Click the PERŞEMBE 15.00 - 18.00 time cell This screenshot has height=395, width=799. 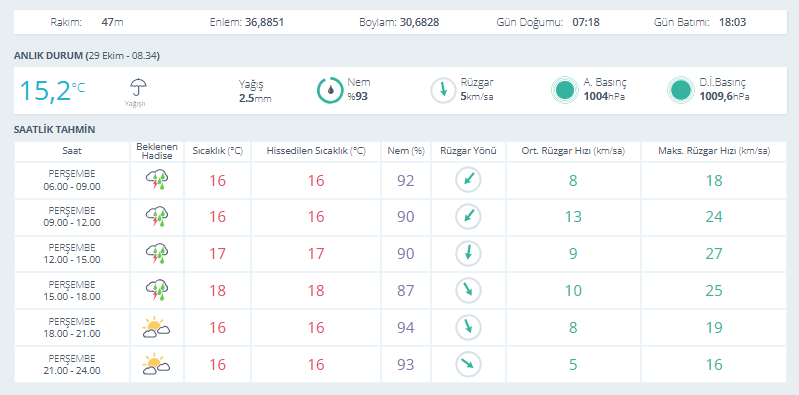[72, 291]
